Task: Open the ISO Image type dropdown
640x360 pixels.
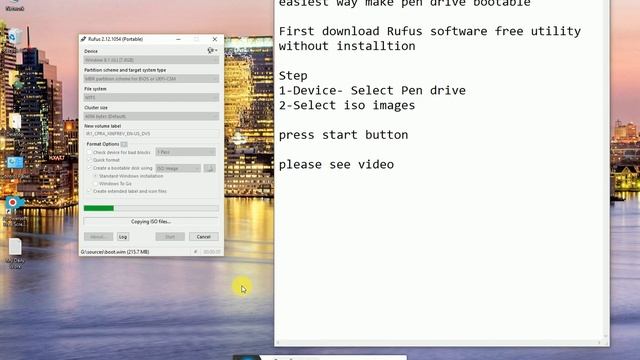Action: click(178, 168)
